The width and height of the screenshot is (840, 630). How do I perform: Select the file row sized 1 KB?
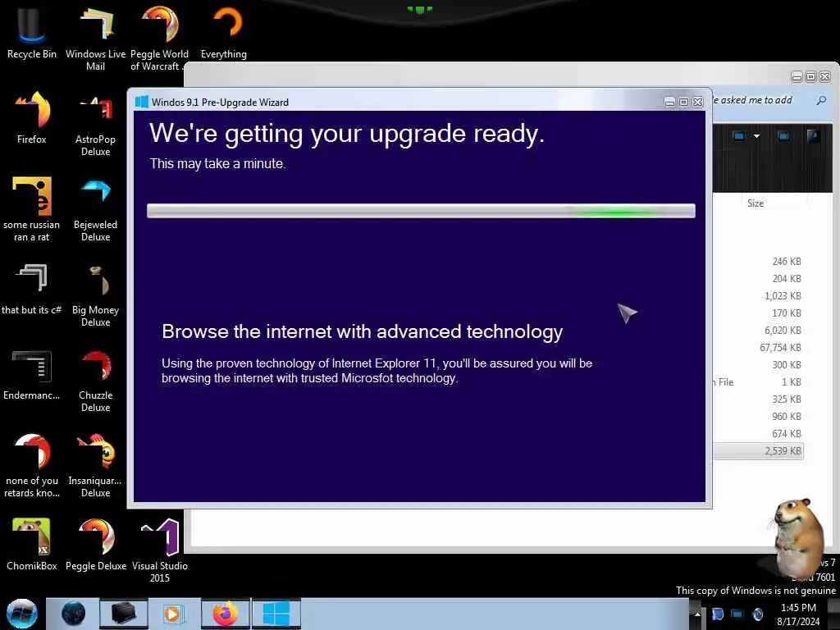757,382
